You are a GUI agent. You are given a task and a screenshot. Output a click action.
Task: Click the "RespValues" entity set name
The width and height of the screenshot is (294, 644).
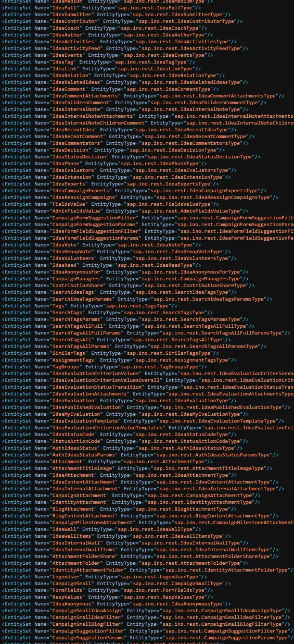tap(68, 597)
